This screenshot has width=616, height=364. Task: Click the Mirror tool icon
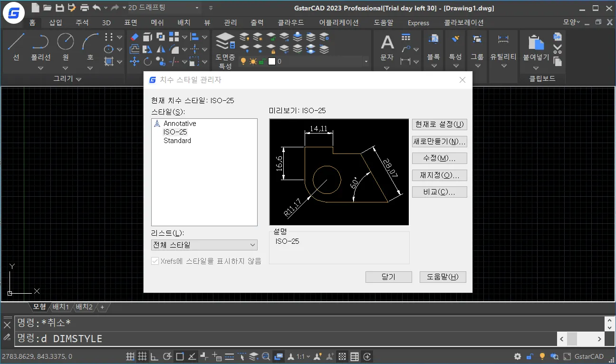pos(161,49)
